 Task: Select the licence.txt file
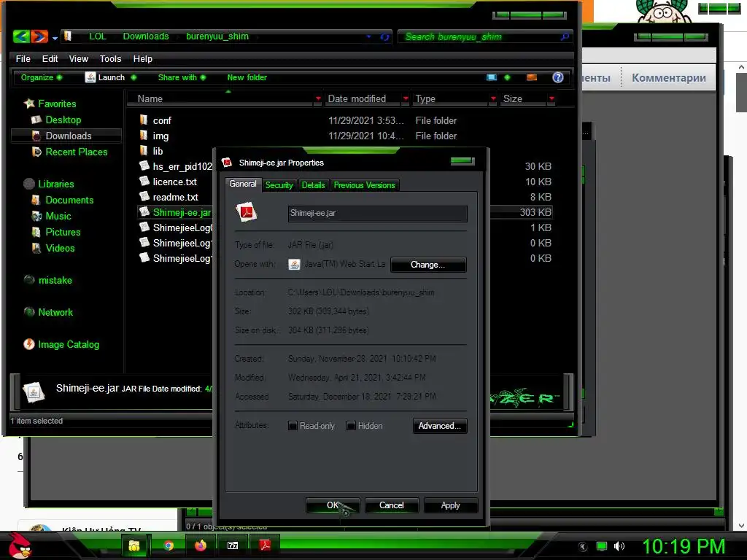click(169, 182)
